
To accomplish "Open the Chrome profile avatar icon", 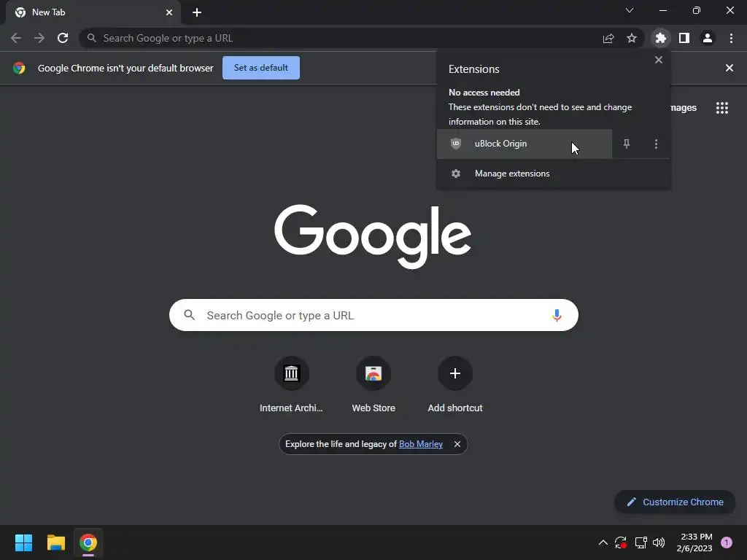I will pyautogui.click(x=708, y=38).
